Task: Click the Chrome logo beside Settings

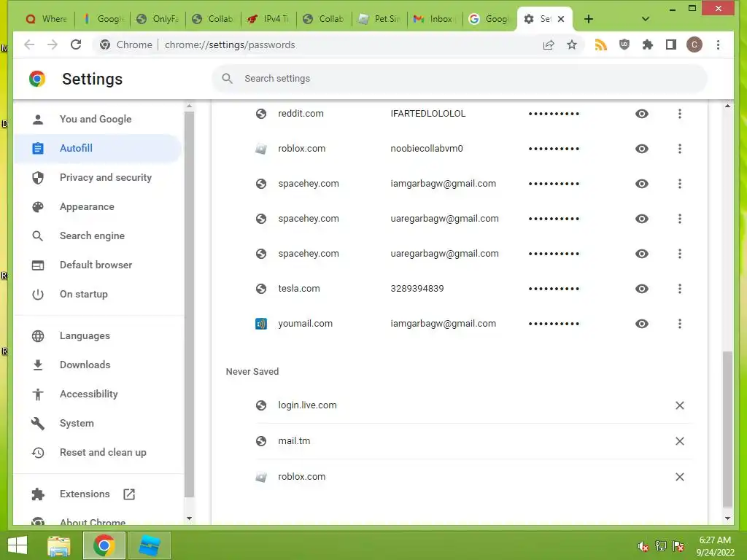Action: [x=37, y=79]
